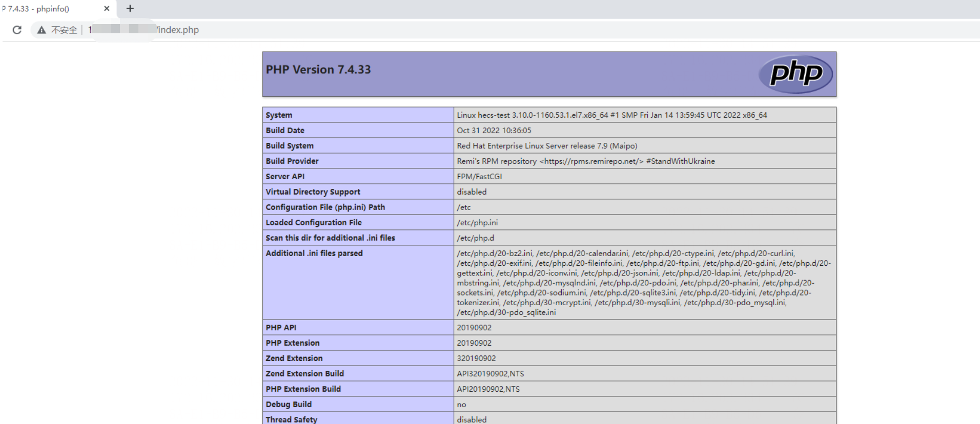
Task: Open a new browser tab with plus
Action: pyautogui.click(x=130, y=8)
